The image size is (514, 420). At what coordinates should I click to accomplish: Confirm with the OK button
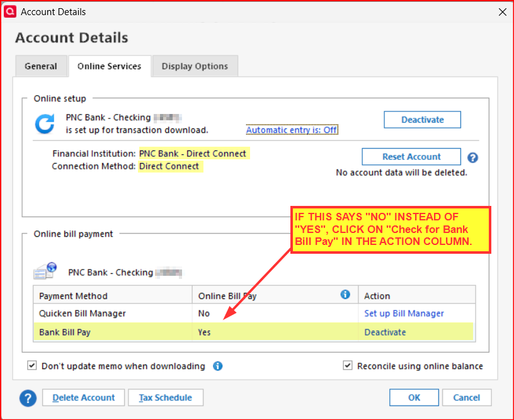tap(414, 398)
